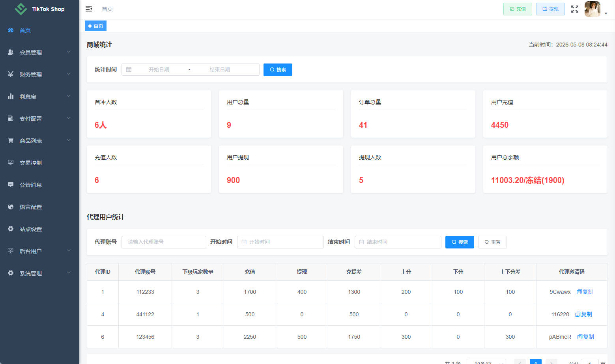Viewport: 615px width, 364px height.
Task: Expand the 财务管理 submenu chevron
Action: click(69, 74)
